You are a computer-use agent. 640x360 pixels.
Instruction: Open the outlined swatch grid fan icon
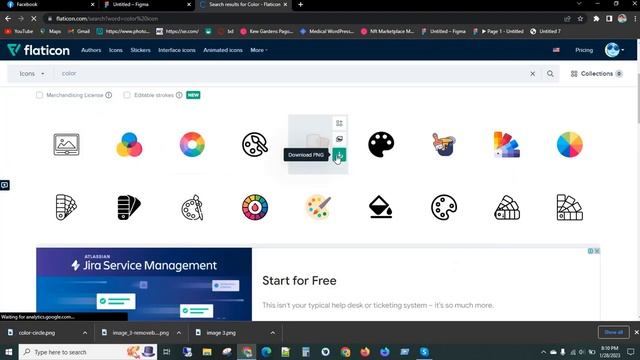(x=569, y=207)
